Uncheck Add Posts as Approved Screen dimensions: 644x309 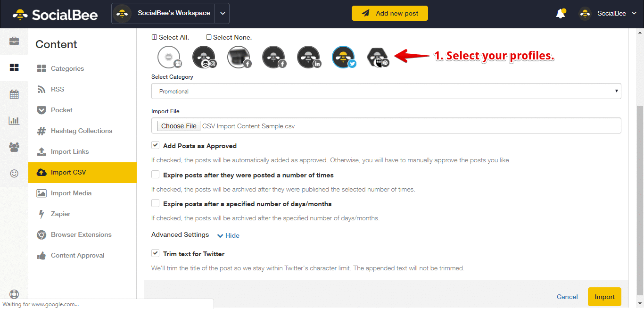coord(156,145)
